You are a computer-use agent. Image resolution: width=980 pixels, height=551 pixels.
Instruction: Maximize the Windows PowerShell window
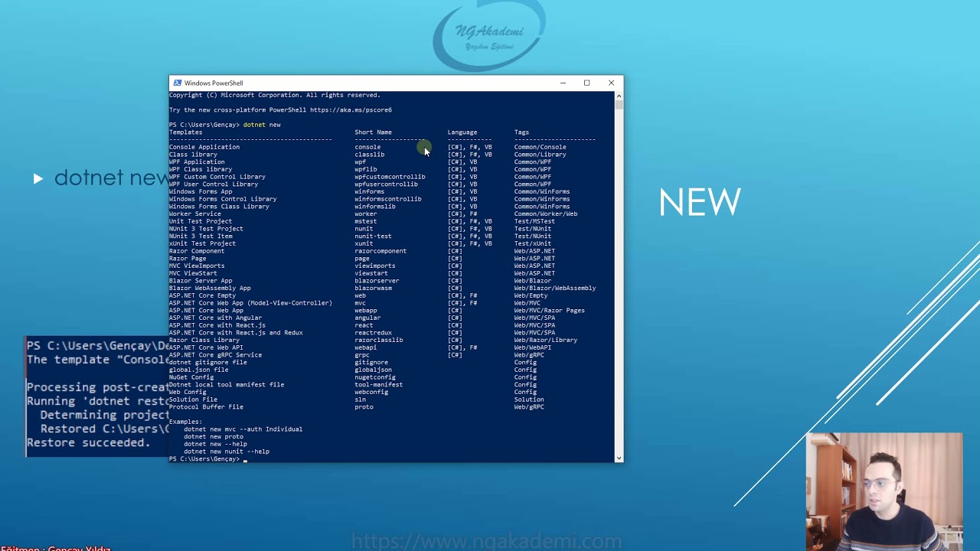[586, 83]
